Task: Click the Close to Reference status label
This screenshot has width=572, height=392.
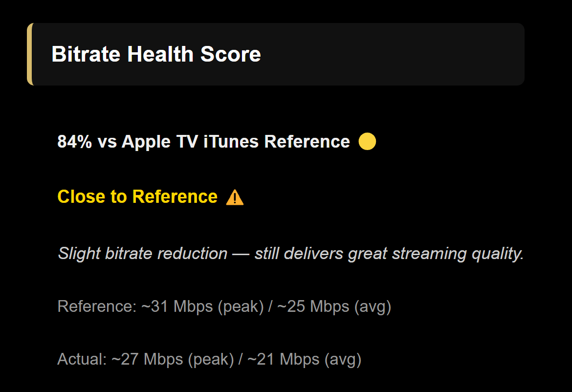Action: click(137, 196)
